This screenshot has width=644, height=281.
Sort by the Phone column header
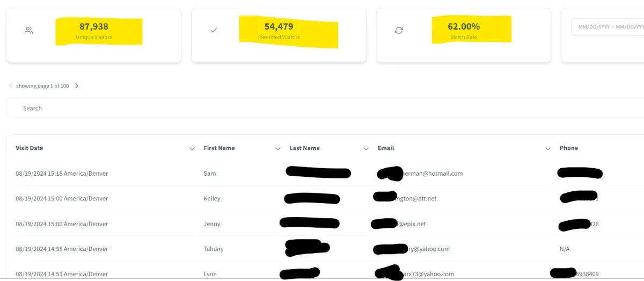pyautogui.click(x=569, y=148)
